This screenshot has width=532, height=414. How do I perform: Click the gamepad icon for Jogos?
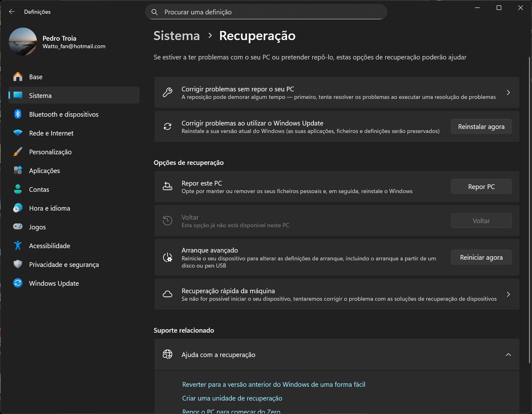(x=18, y=227)
